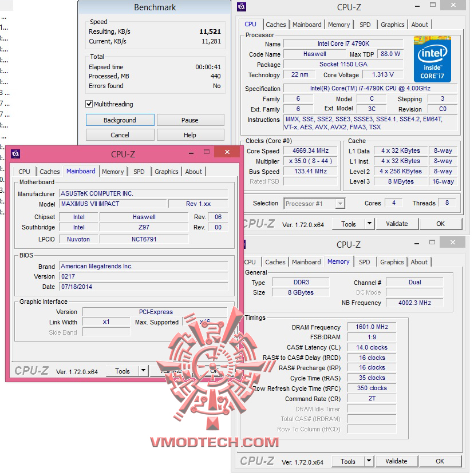
Task: Click Validate in Memory window
Action: click(396, 461)
